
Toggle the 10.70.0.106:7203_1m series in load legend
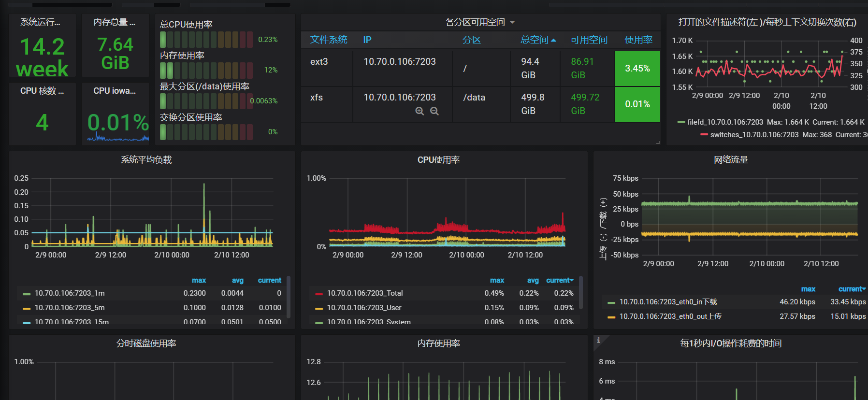(x=70, y=293)
